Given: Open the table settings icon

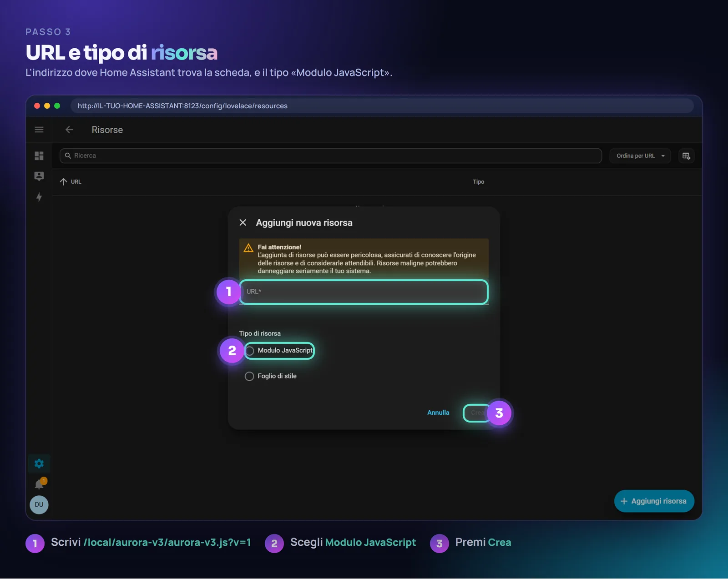Looking at the screenshot, I should pos(686,156).
